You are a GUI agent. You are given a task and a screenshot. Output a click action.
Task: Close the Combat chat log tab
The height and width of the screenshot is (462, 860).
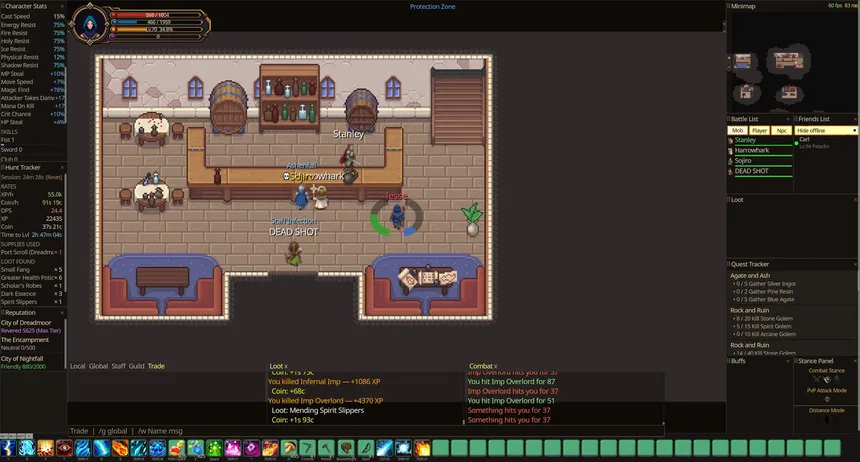coord(495,366)
